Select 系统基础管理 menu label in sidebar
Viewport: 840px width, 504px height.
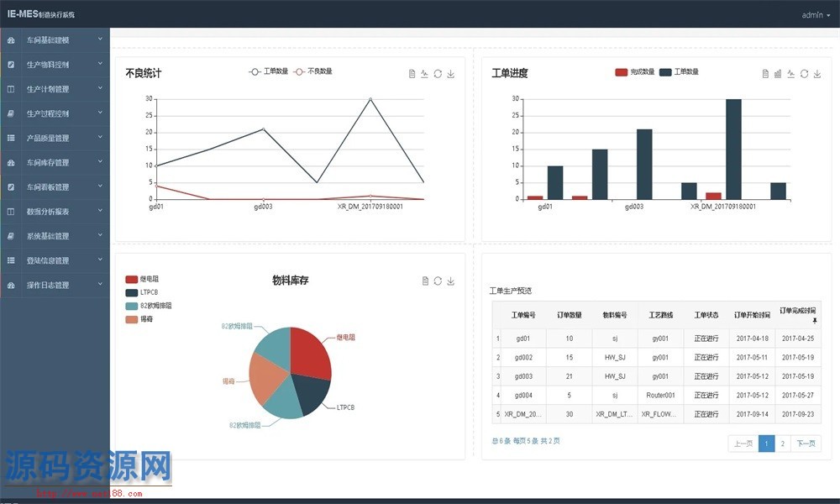pos(48,236)
